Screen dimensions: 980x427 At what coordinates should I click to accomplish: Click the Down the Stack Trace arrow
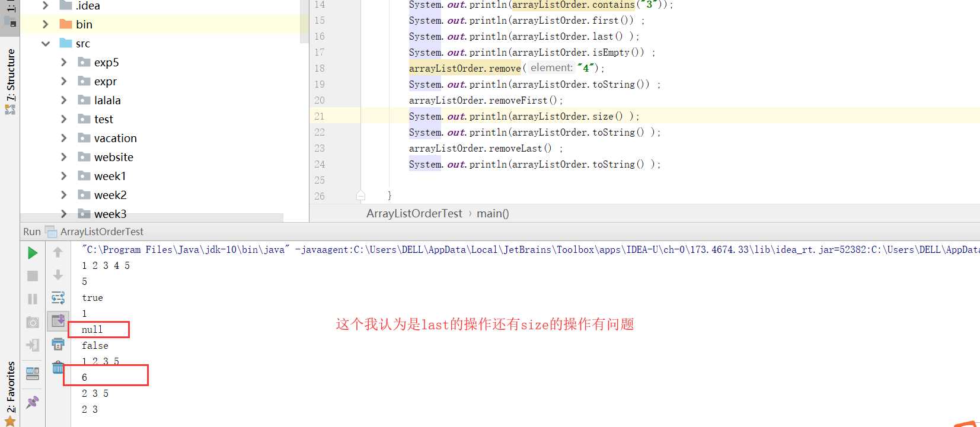click(x=58, y=275)
